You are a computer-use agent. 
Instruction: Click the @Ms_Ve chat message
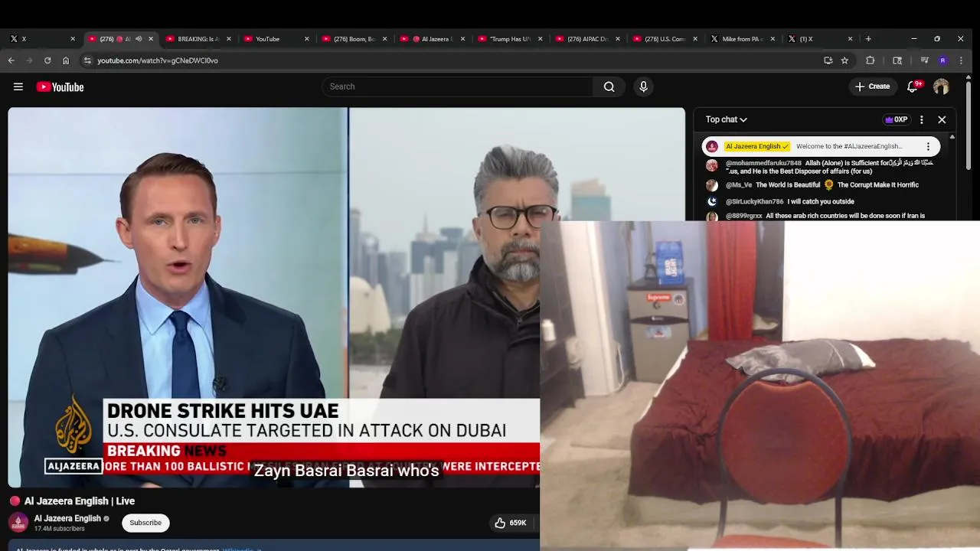tap(822, 185)
